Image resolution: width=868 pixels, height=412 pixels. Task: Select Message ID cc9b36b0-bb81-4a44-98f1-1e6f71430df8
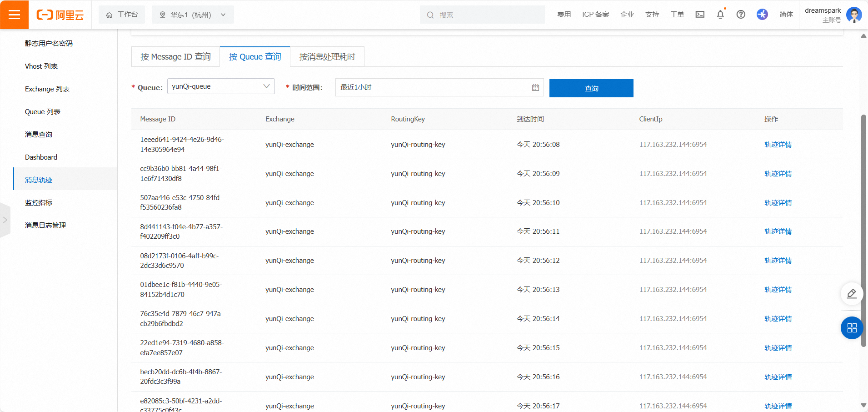point(181,174)
